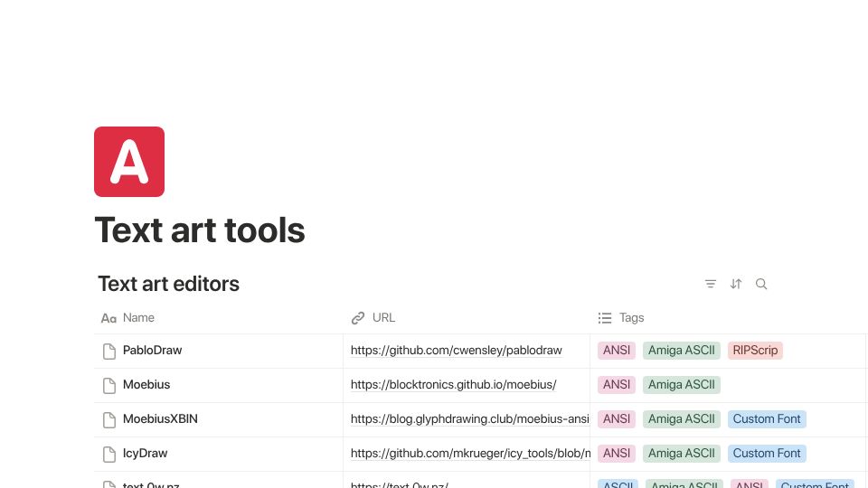The height and width of the screenshot is (488, 868).
Task: Click the Text art tools page title
Action: pyautogui.click(x=200, y=230)
